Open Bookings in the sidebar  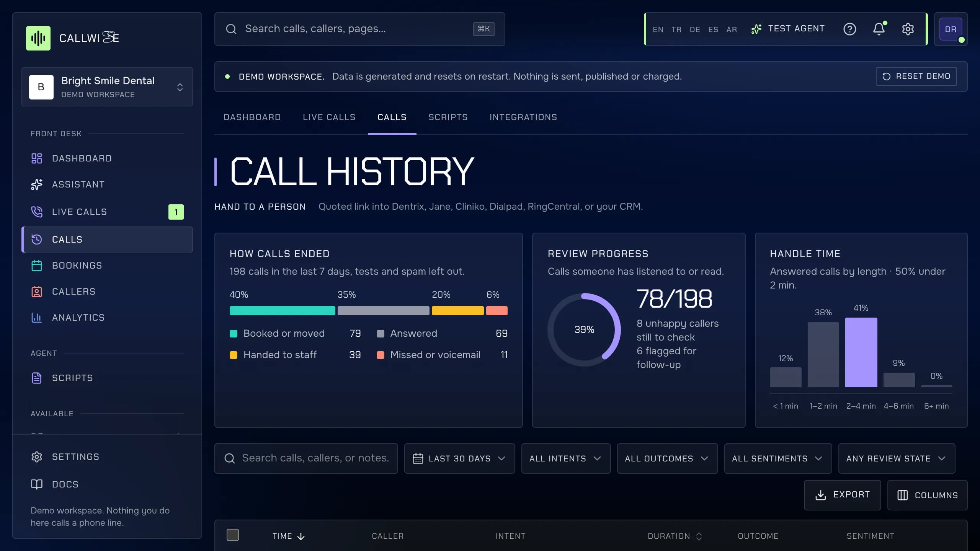click(x=107, y=266)
